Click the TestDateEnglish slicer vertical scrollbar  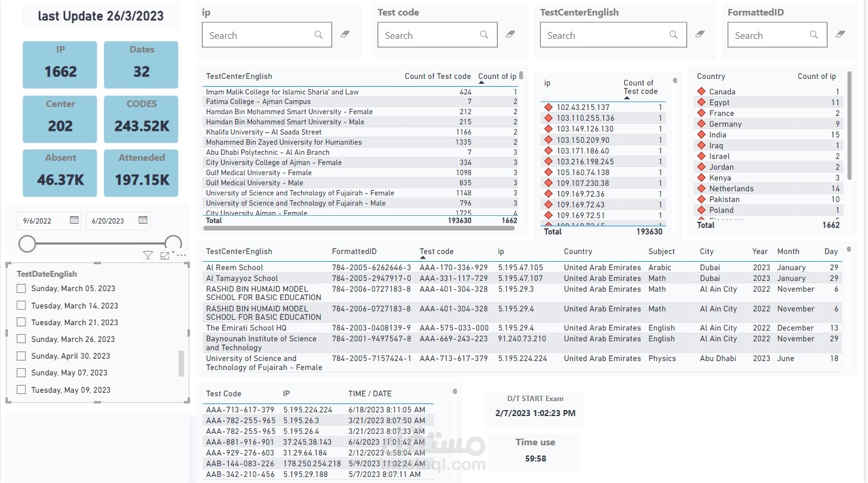[181, 363]
